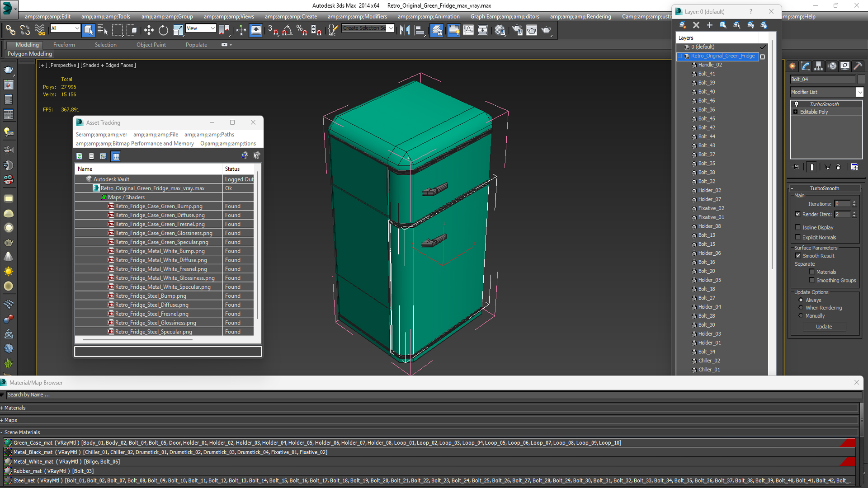
Task: Switch to the Object Paint ribbon tab
Action: click(x=151, y=45)
